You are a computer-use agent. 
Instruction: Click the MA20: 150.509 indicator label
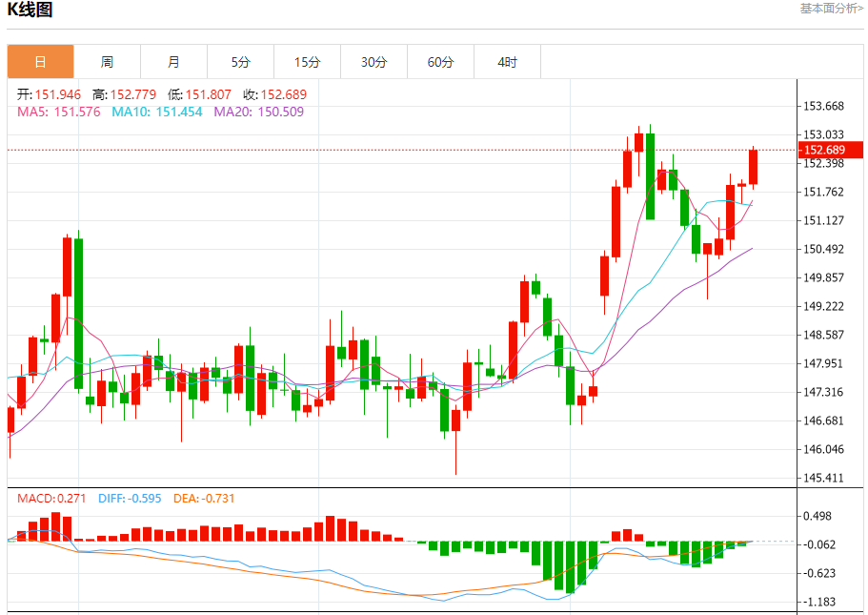tap(259, 112)
